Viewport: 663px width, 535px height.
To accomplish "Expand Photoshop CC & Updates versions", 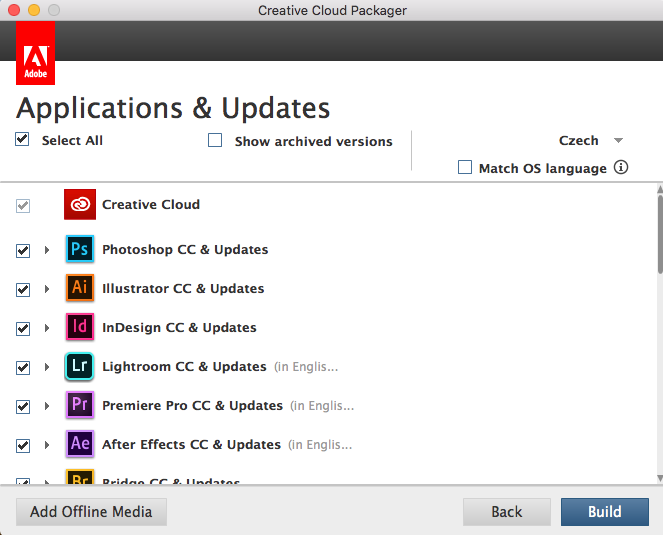I will (47, 250).
